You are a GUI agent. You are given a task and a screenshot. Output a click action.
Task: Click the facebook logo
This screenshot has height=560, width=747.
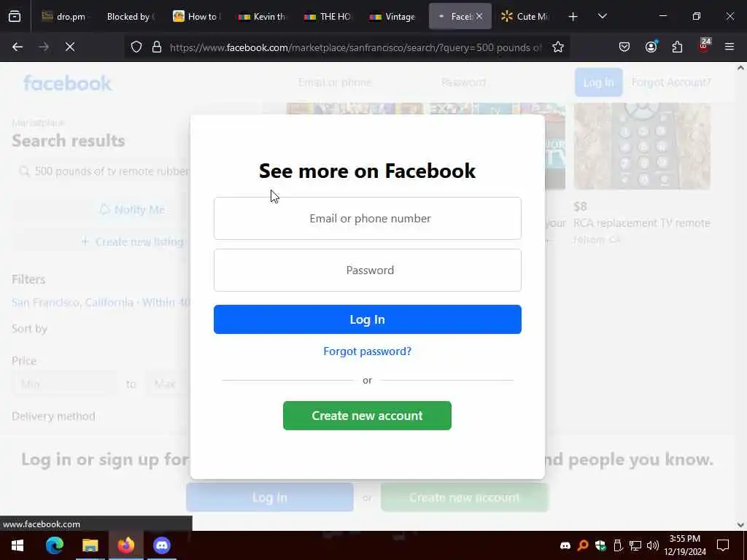pyautogui.click(x=67, y=83)
